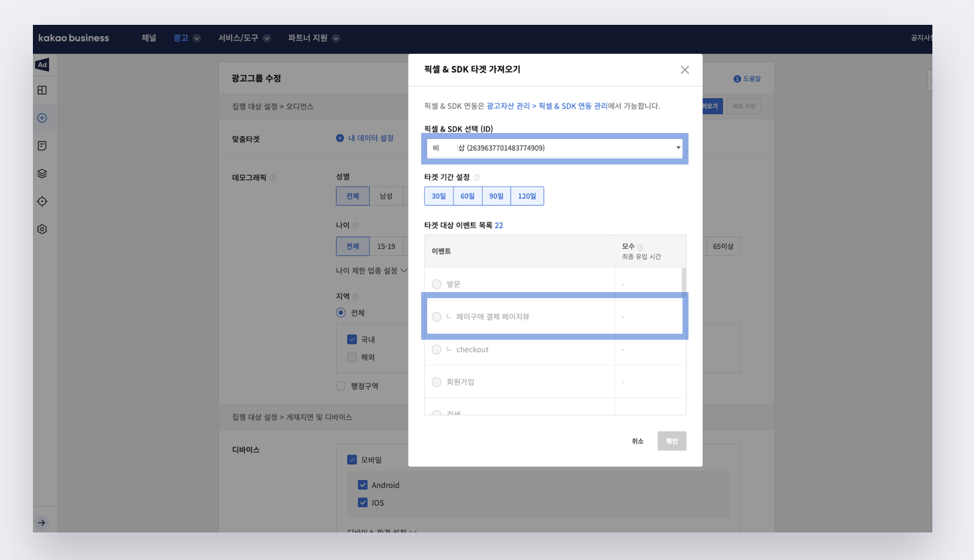Image resolution: width=974 pixels, height=560 pixels.
Task: Select the checkout event radio button
Action: [x=437, y=349]
